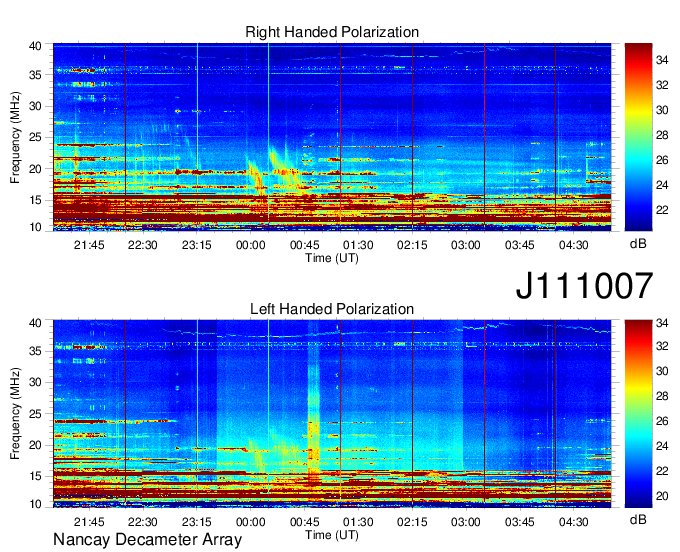
Task: Click "22" tick on Right Handed colorbar
Action: coord(662,210)
